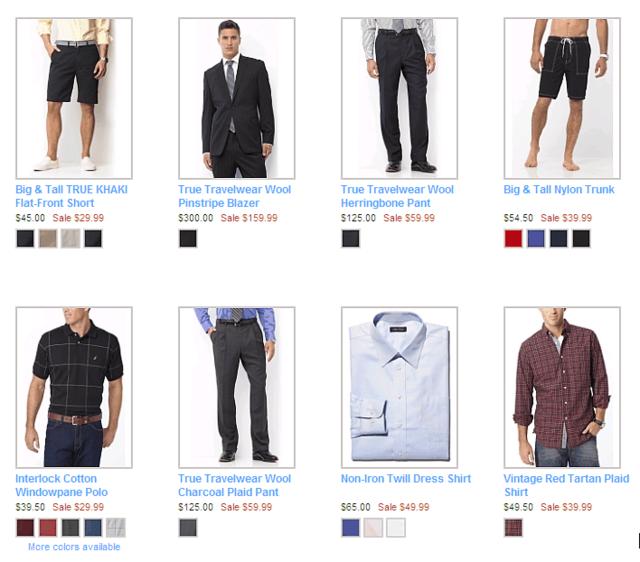Screen dimensions: 640x562
Task: Open True Travelwear Wool Herringbone Pant link
Action: (x=397, y=196)
